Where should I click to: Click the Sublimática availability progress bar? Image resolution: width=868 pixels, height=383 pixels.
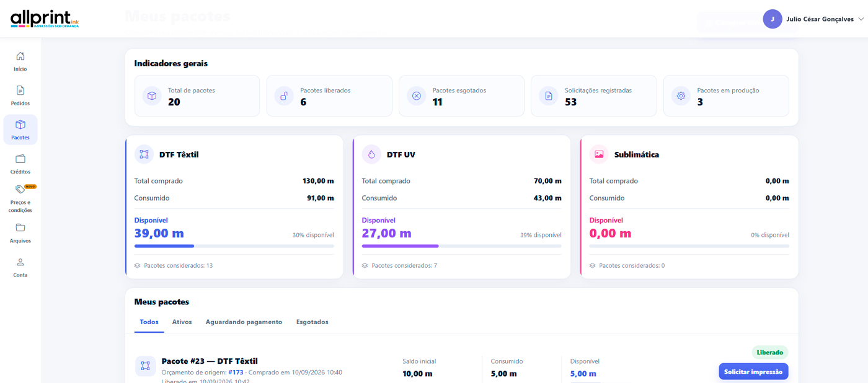coord(689,246)
